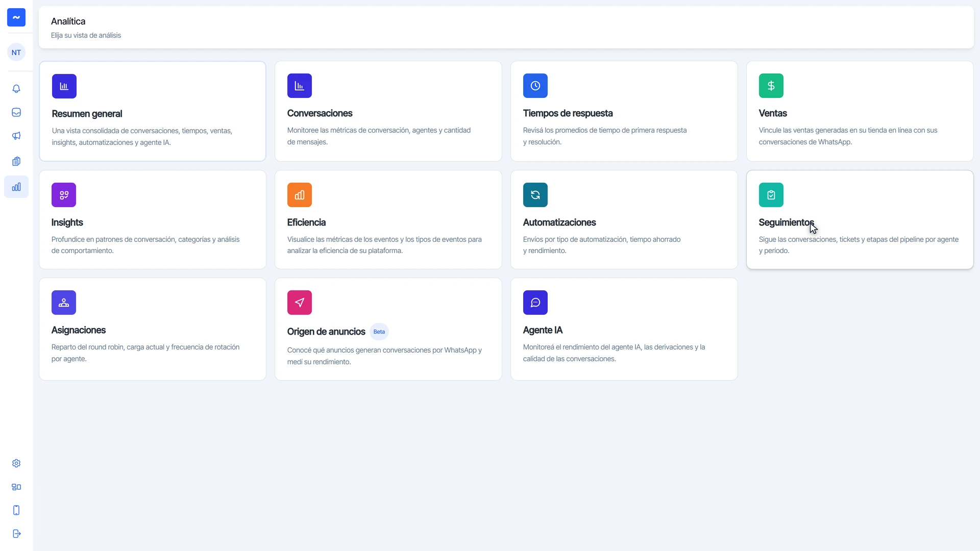
Task: Select the Insights card title
Action: (x=67, y=222)
